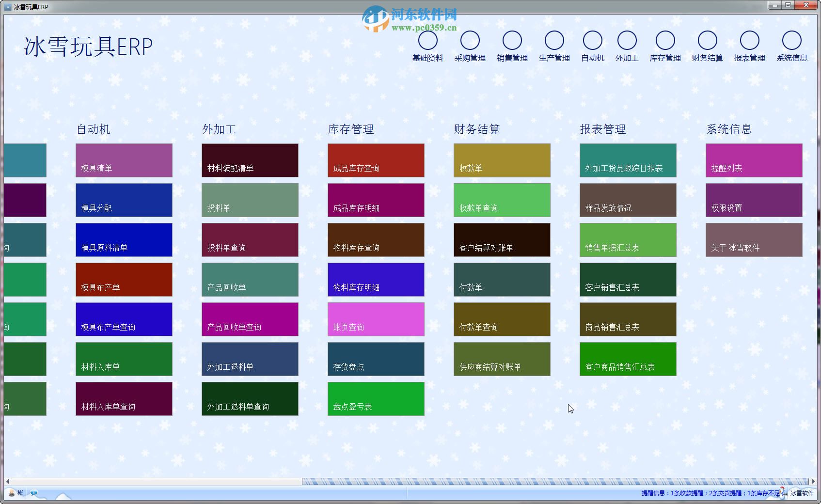Image resolution: width=821 pixels, height=504 pixels.
Task: Select 客户销售汇总表 tile
Action: (x=628, y=280)
